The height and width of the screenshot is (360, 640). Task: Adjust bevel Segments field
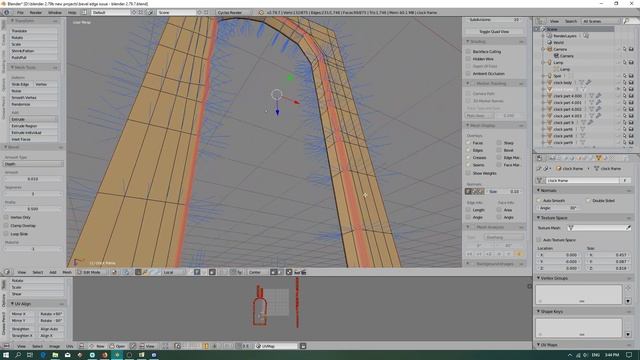[x=33, y=194]
